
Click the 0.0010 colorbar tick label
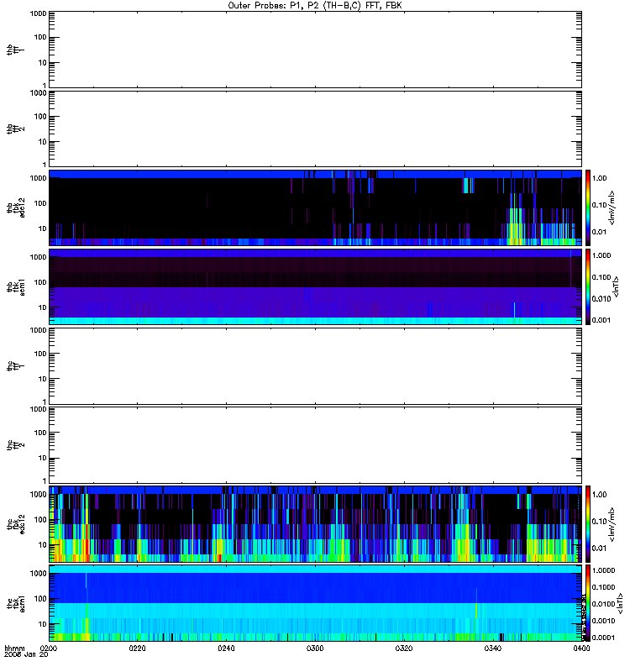click(603, 621)
